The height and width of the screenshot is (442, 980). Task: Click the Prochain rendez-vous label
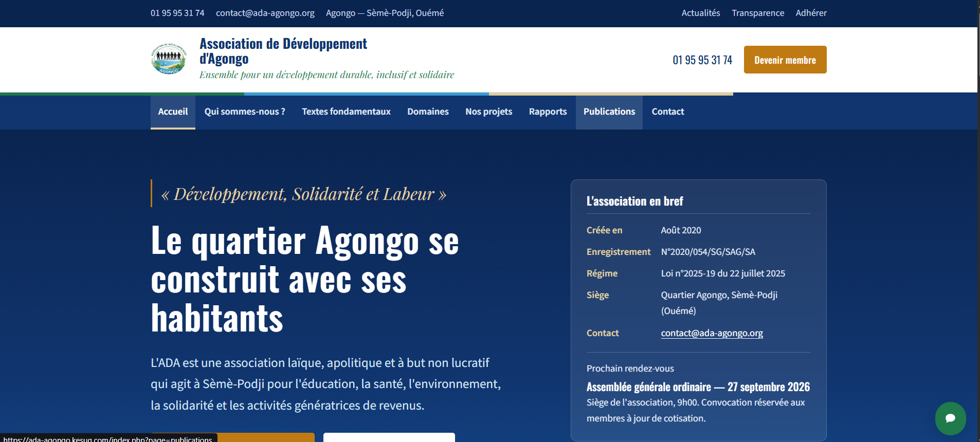click(x=630, y=369)
